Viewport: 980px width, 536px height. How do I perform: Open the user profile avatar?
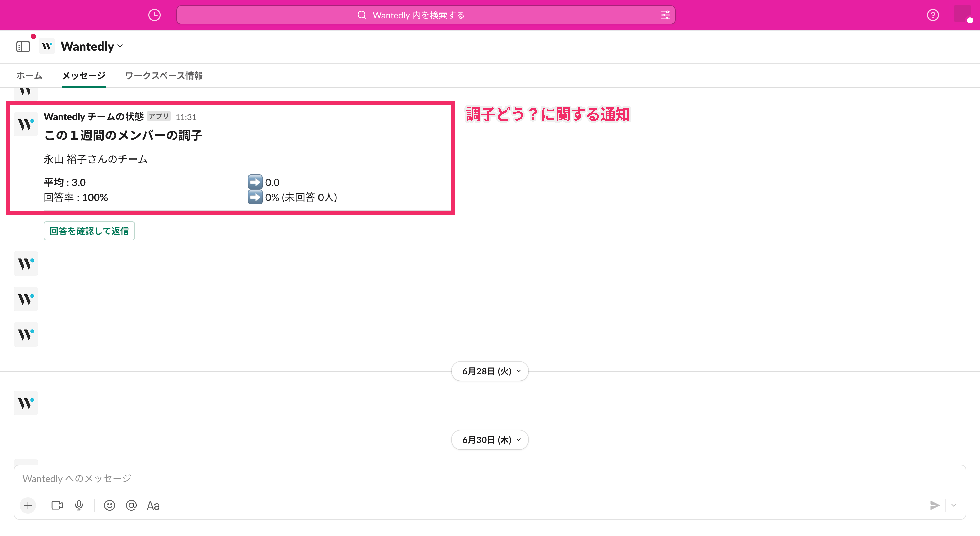coord(963,14)
